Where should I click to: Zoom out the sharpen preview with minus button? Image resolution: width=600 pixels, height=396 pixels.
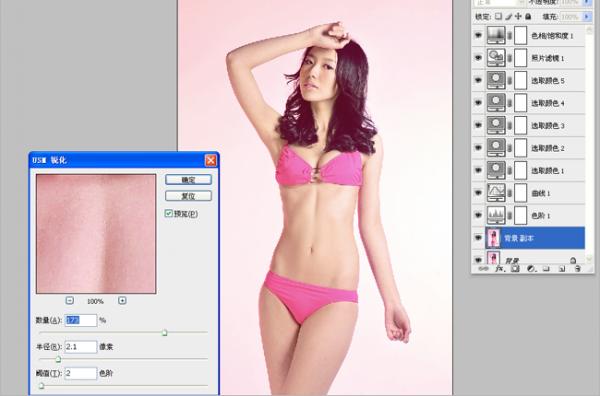tap(70, 300)
